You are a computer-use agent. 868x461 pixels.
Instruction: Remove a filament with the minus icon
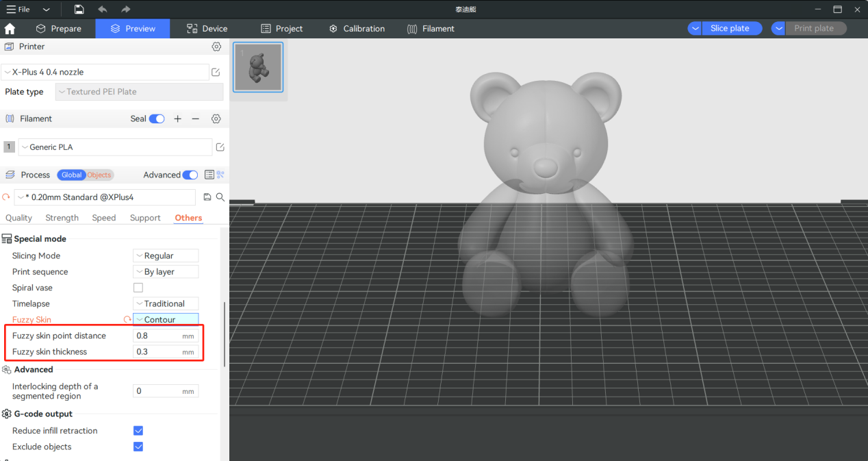tap(196, 119)
